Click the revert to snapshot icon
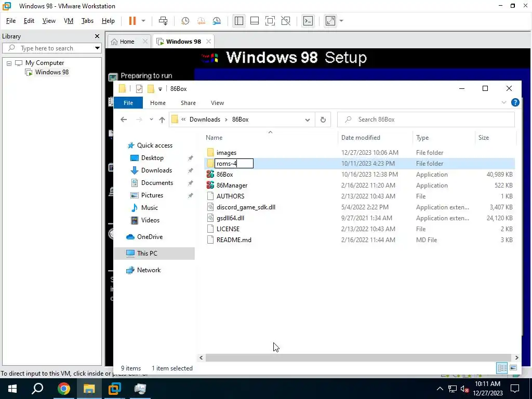532x399 pixels. [x=201, y=21]
